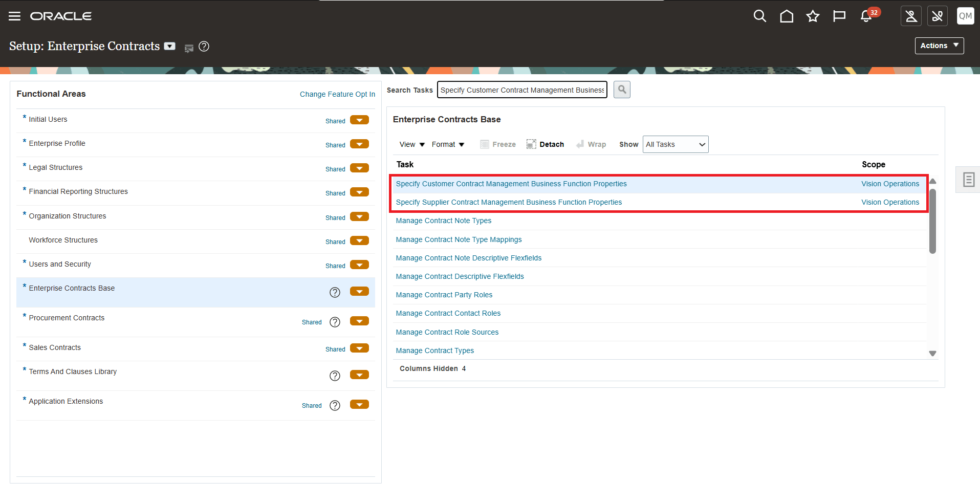Open the Setup offering dropdown arrow
The height and width of the screenshot is (504, 980).
coord(170,46)
